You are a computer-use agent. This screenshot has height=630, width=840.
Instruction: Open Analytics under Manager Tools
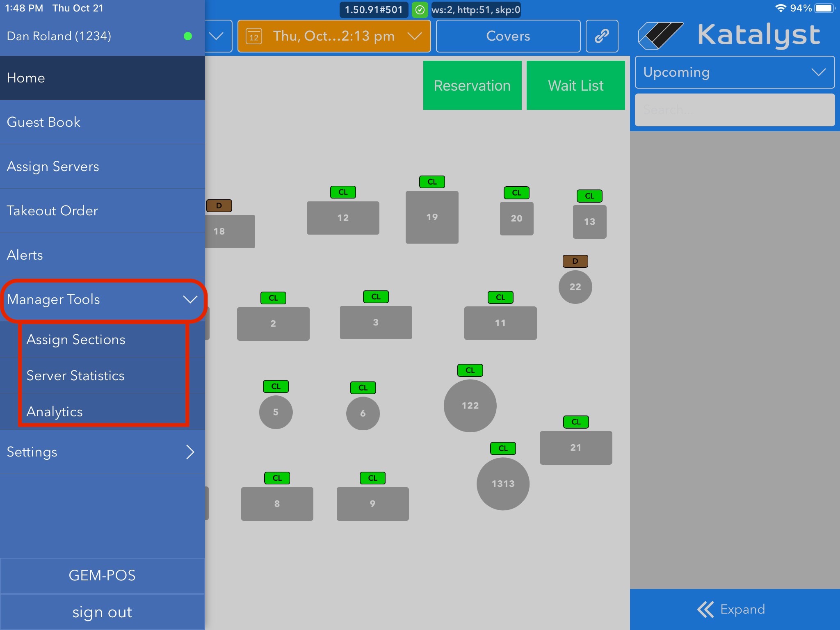[55, 412]
